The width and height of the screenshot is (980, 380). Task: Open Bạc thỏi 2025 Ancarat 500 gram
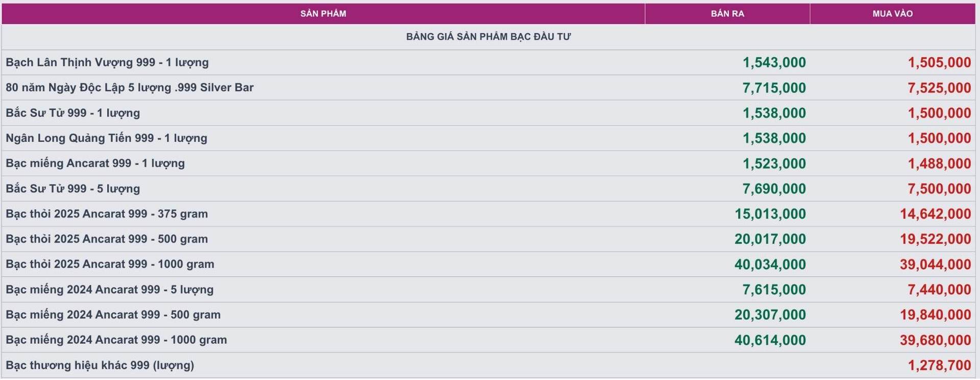pyautogui.click(x=107, y=239)
